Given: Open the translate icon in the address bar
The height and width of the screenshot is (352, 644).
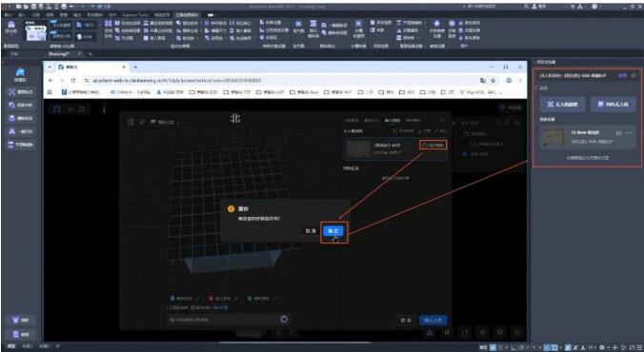Looking at the screenshot, I should tap(482, 81).
